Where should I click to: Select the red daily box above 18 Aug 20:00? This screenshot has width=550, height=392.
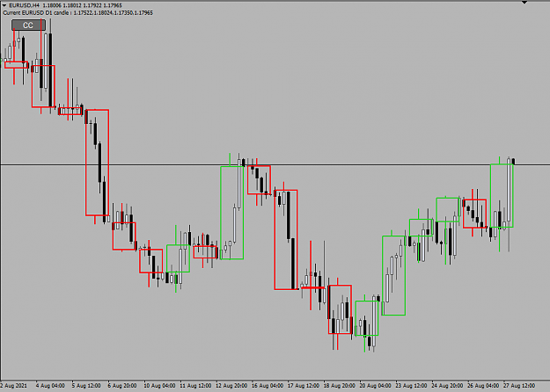coord(340,309)
